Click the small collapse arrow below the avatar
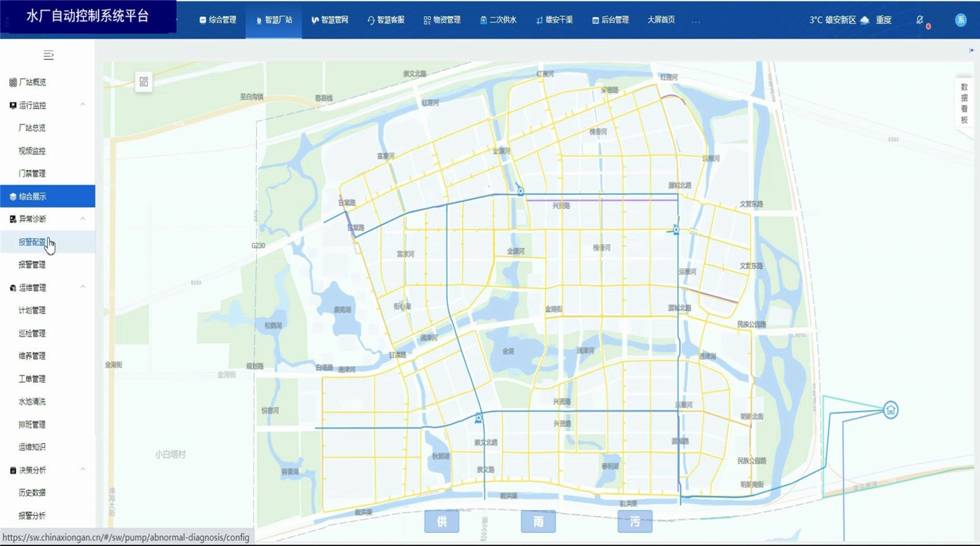Image resolution: width=980 pixels, height=546 pixels. click(972, 50)
